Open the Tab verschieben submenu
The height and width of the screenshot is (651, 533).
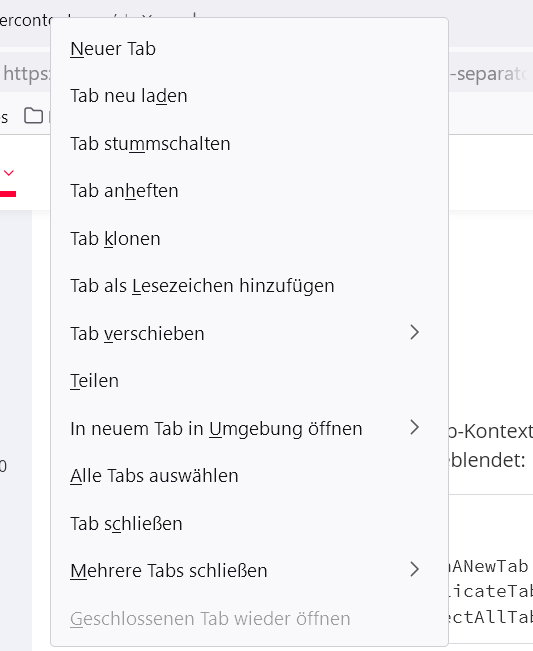pos(249,333)
